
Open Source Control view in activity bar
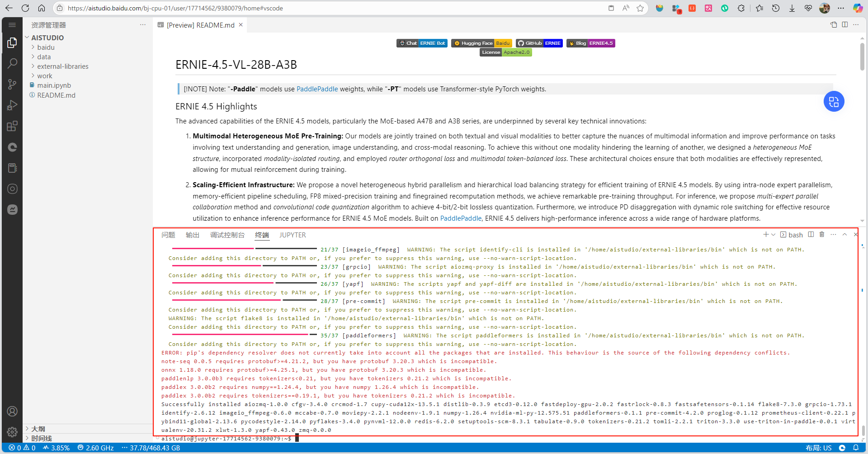click(x=12, y=84)
